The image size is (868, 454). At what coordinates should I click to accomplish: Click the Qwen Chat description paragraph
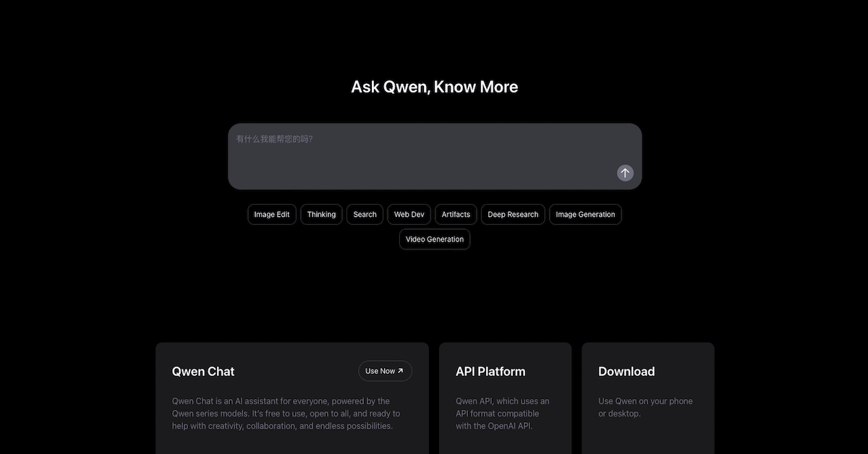(286, 414)
